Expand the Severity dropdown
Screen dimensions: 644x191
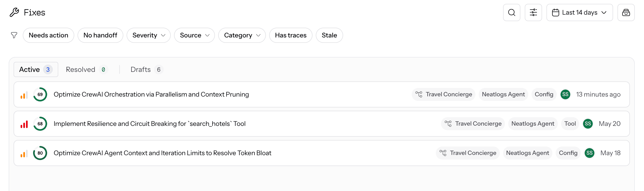pyautogui.click(x=149, y=35)
